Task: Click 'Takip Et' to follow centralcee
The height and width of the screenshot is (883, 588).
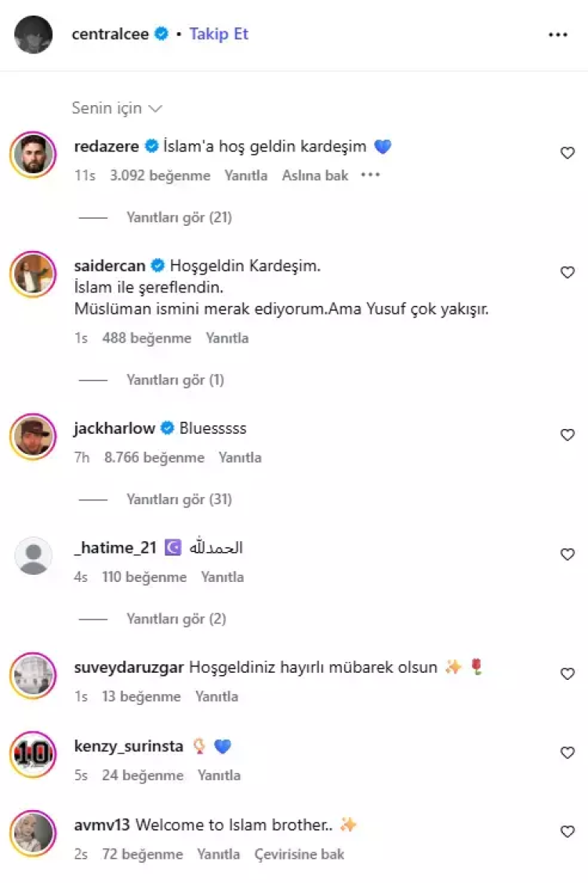Action: pyautogui.click(x=219, y=35)
